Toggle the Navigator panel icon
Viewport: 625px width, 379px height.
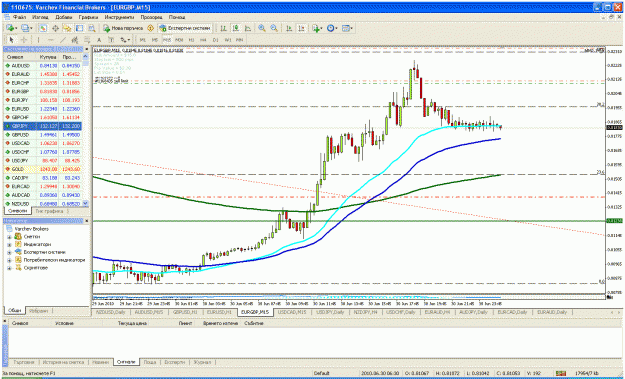[67, 28]
